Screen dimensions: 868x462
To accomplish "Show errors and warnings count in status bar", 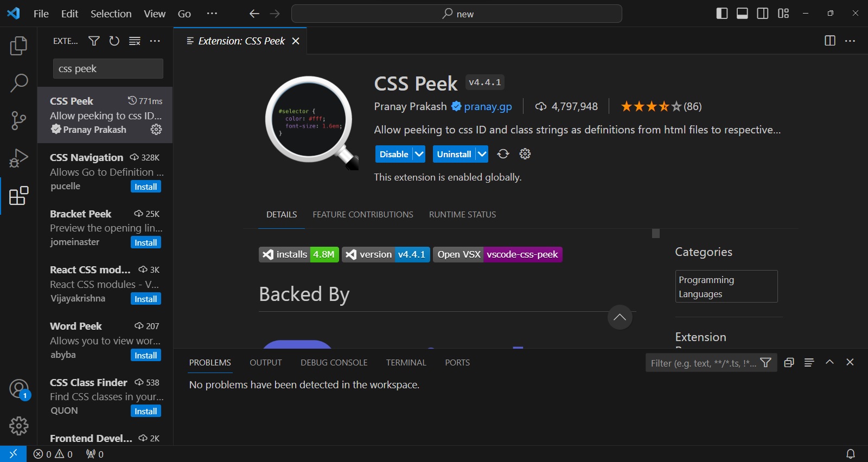I will click(x=53, y=454).
